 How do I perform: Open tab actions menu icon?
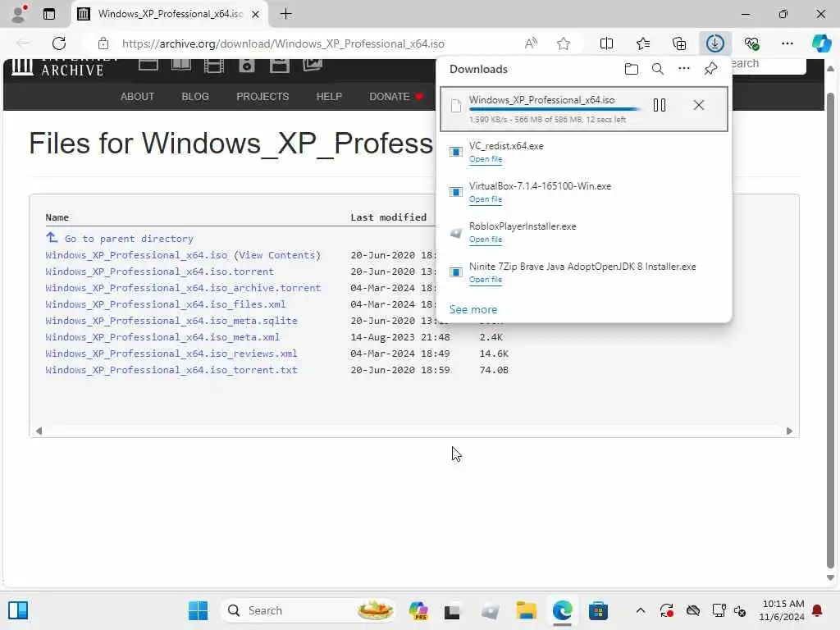point(48,14)
